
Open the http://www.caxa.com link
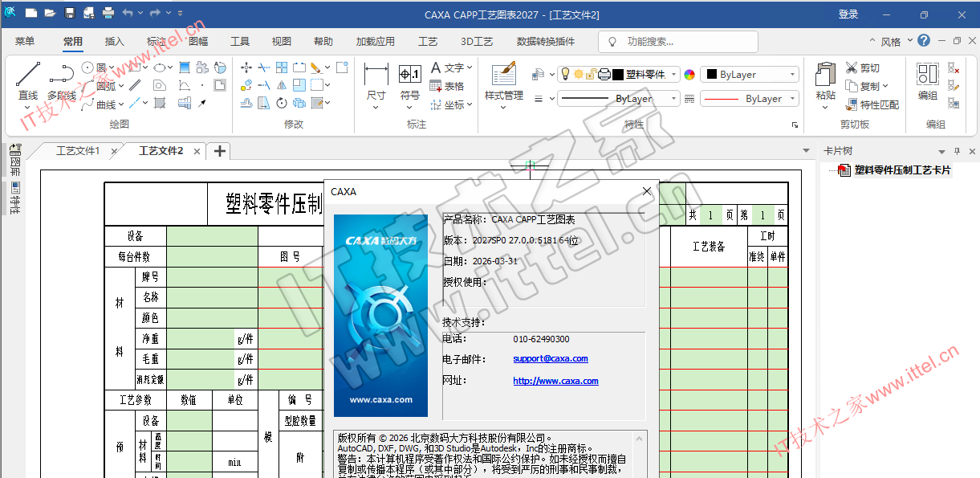pyautogui.click(x=555, y=381)
